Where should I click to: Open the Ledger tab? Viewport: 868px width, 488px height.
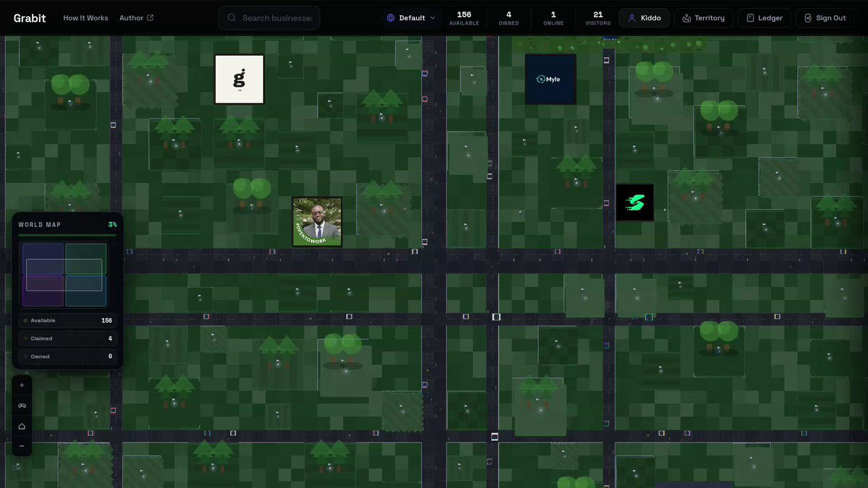coord(764,18)
